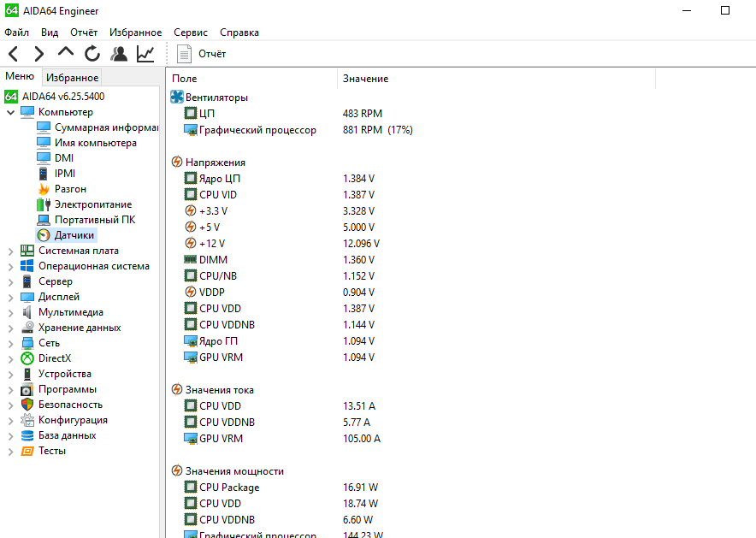Expand the Сеть node

tap(10, 343)
